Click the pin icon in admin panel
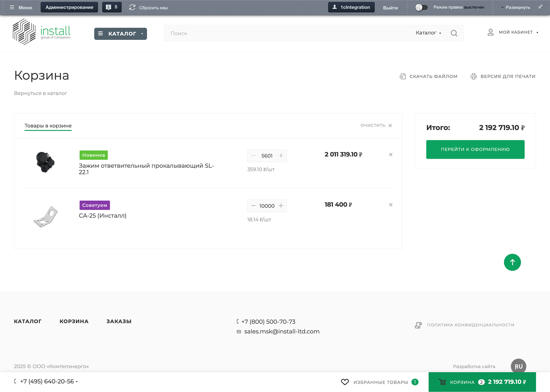This screenshot has height=392, width=550. (540, 7)
